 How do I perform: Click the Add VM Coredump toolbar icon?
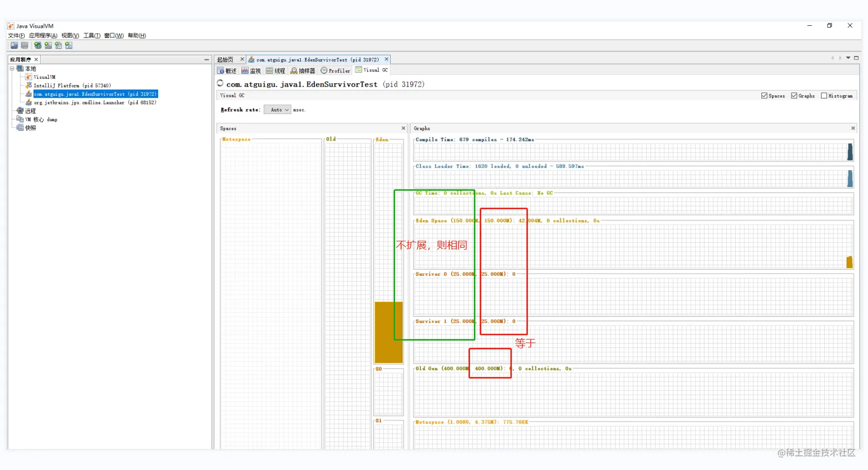coord(58,45)
